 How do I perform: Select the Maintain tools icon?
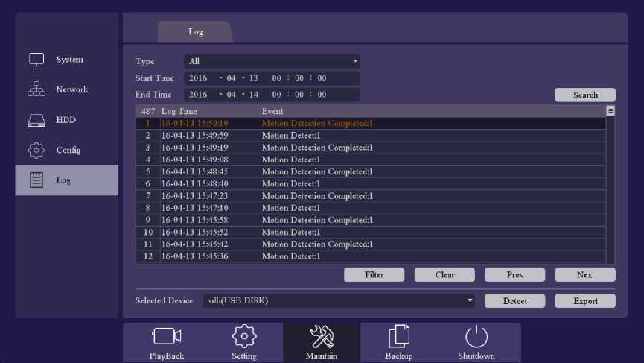(322, 337)
